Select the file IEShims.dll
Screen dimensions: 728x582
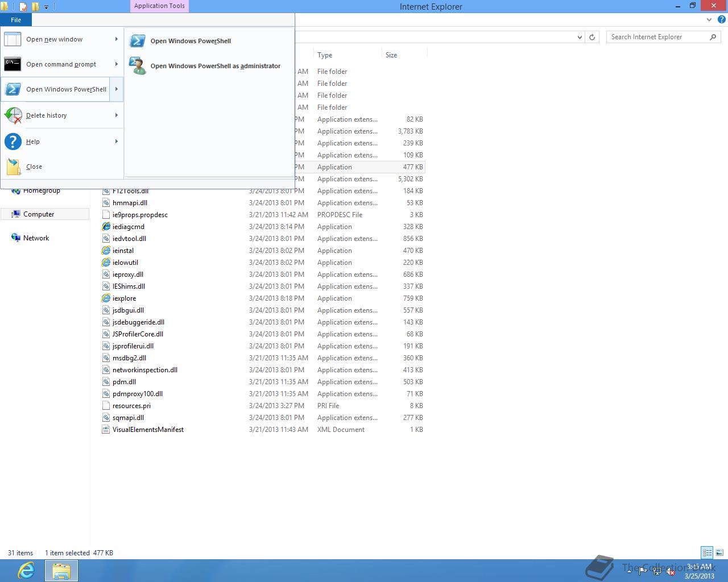point(129,286)
